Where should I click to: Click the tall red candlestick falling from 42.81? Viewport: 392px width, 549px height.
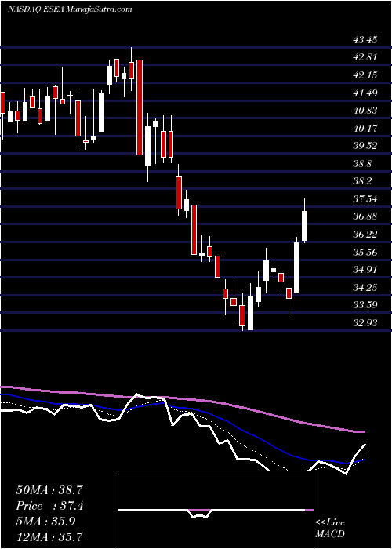[x=140, y=107]
